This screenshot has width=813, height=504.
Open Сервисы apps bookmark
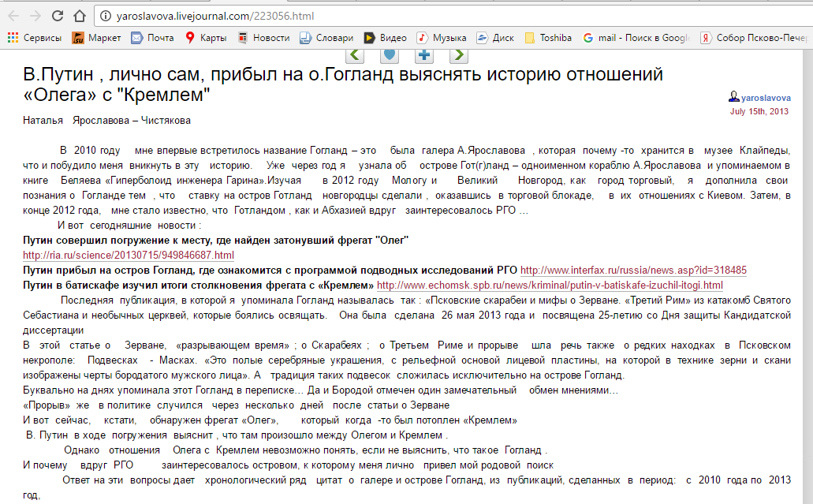[35, 38]
